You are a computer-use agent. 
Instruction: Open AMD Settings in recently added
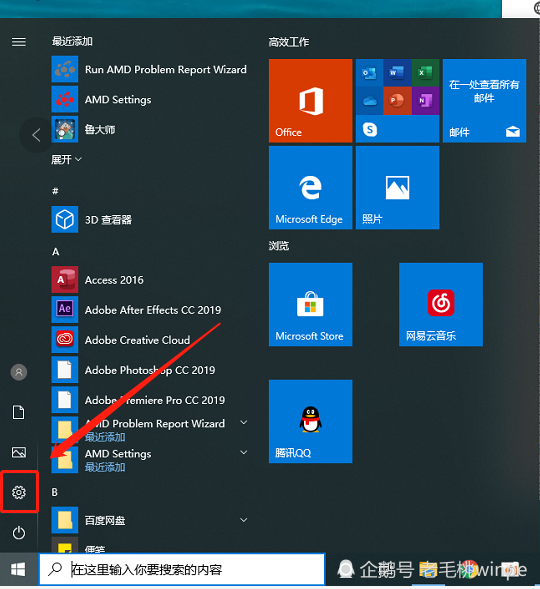tap(150, 99)
